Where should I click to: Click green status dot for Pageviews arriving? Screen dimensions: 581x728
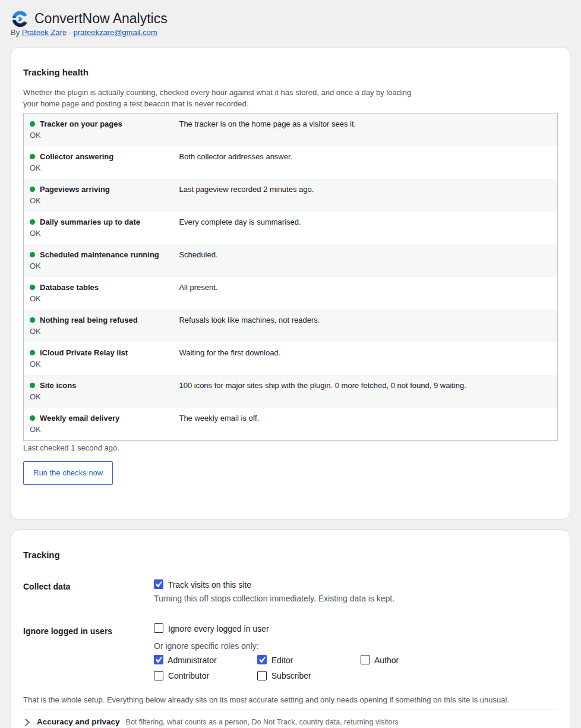coord(33,189)
